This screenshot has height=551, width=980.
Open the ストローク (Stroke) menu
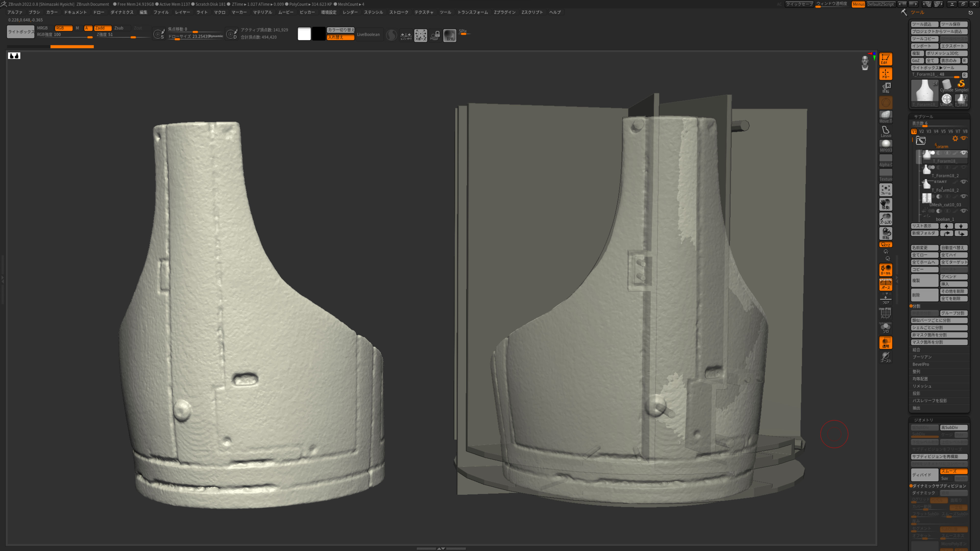[399, 12]
